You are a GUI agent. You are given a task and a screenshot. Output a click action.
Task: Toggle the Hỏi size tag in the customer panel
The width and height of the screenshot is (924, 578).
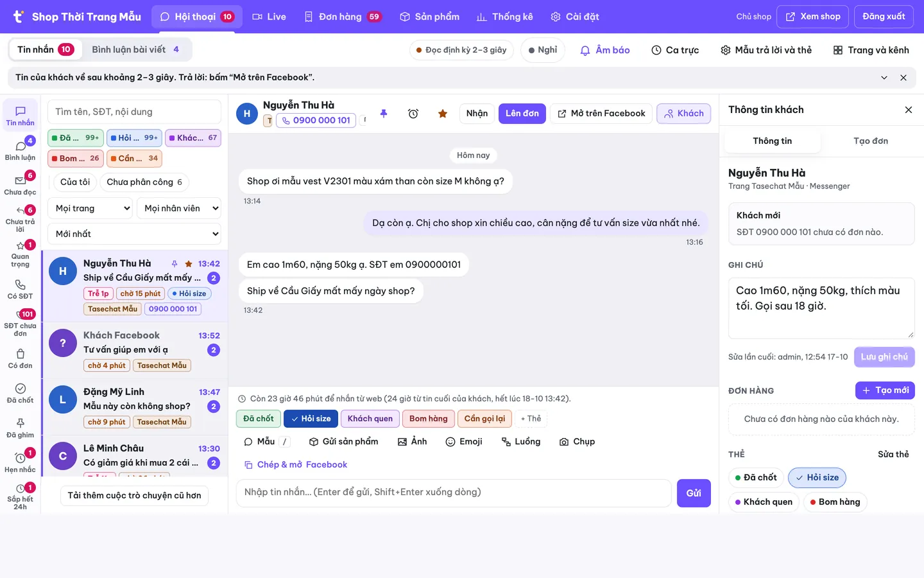[x=817, y=478]
